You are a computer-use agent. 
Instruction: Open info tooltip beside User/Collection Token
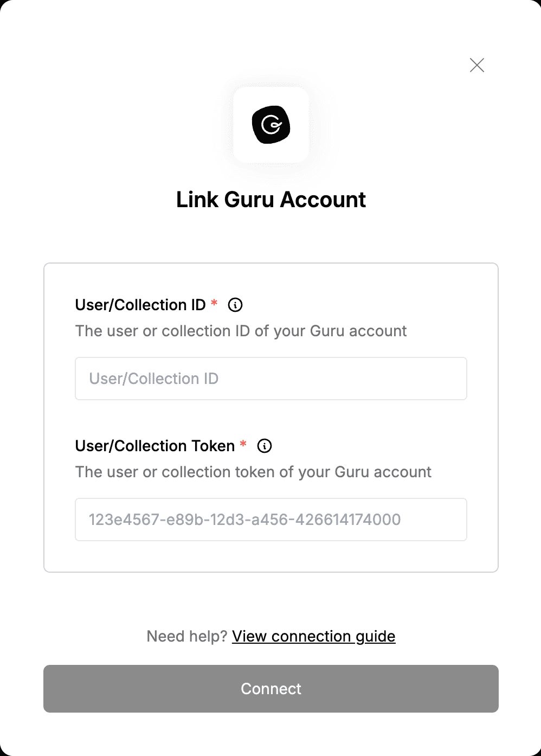[265, 446]
